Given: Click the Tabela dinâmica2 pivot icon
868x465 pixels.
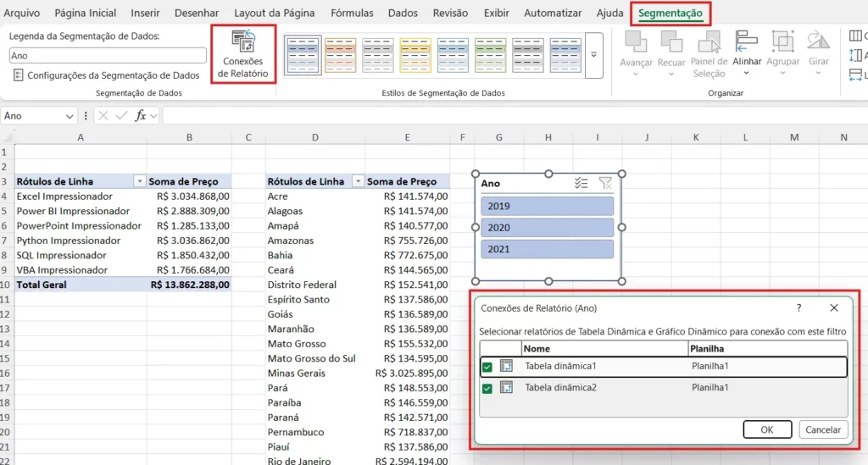Looking at the screenshot, I should 507,387.
